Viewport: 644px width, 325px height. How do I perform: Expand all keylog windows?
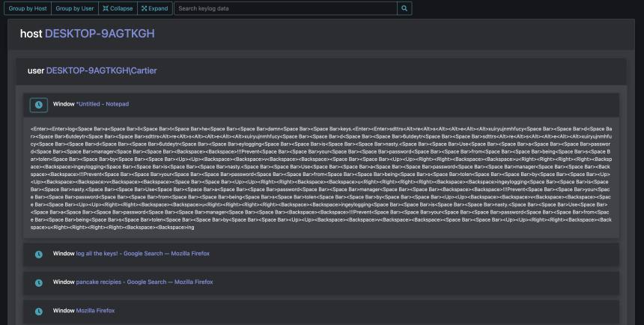[155, 8]
